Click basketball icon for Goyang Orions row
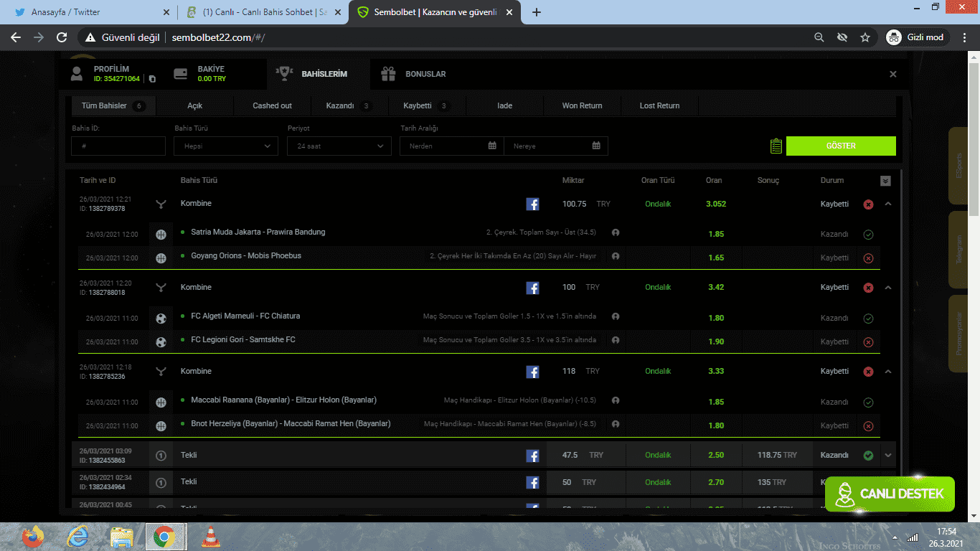Viewport: 980px width, 551px height. click(x=161, y=258)
